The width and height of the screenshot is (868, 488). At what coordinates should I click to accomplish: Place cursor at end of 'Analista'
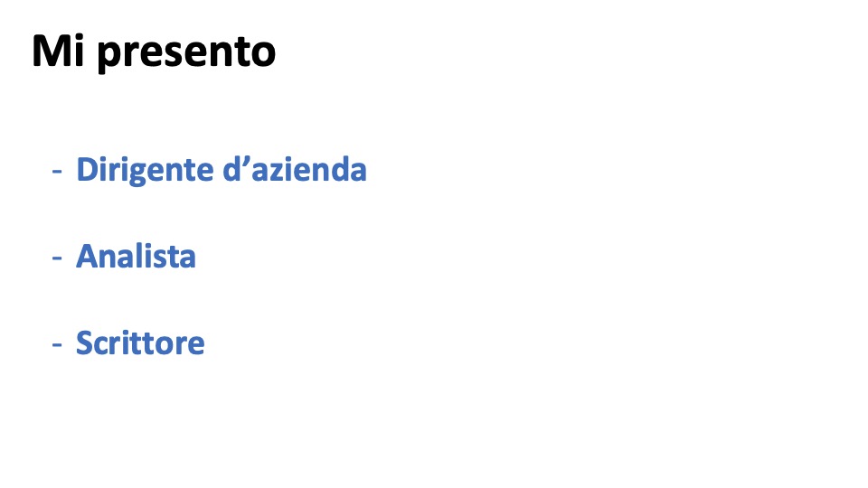(x=196, y=256)
